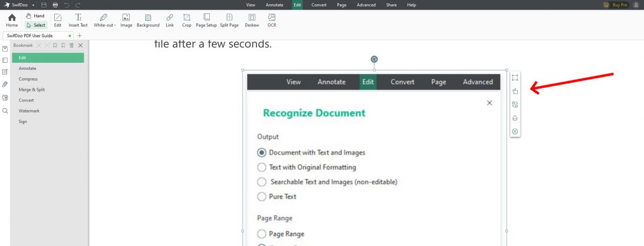This screenshot has width=644, height=246.
Task: Click the opacity droplet icon in floating toolbar
Action: (515, 118)
